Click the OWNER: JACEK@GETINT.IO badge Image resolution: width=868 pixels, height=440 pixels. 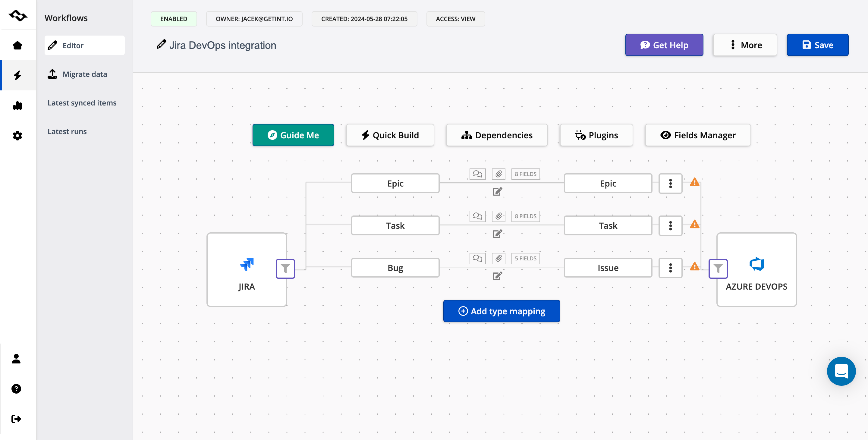(254, 19)
